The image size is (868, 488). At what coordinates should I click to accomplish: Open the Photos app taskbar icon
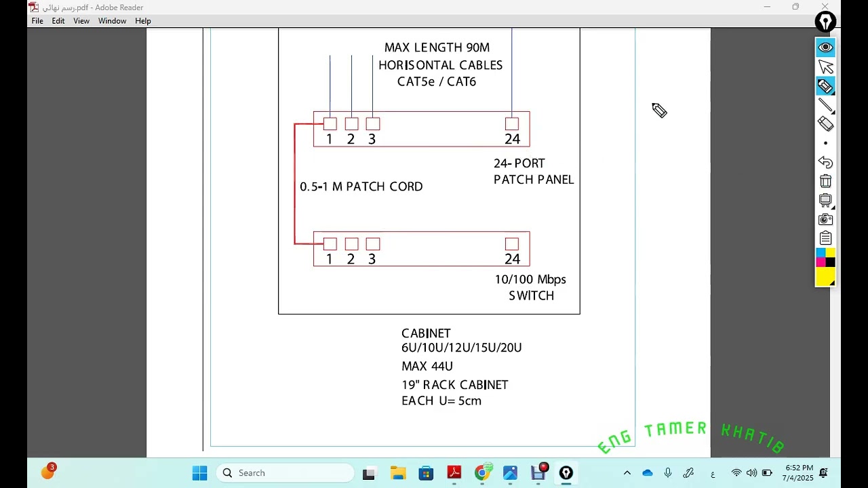tap(510, 473)
